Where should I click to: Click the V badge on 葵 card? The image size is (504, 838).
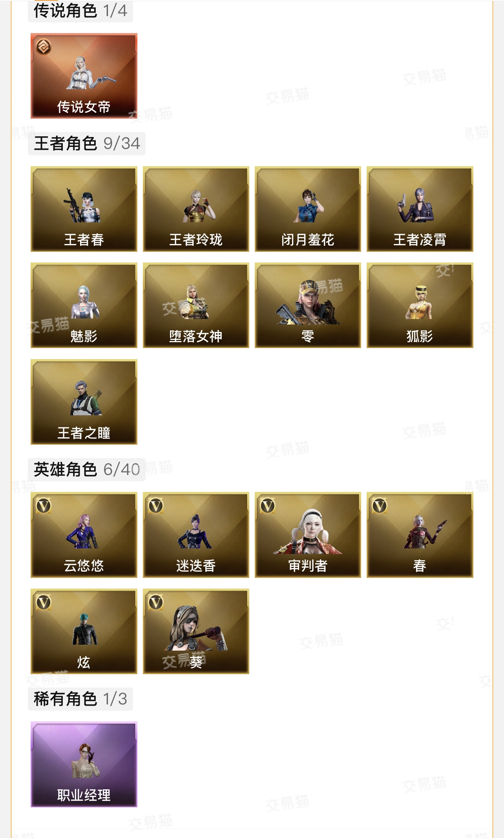click(156, 602)
